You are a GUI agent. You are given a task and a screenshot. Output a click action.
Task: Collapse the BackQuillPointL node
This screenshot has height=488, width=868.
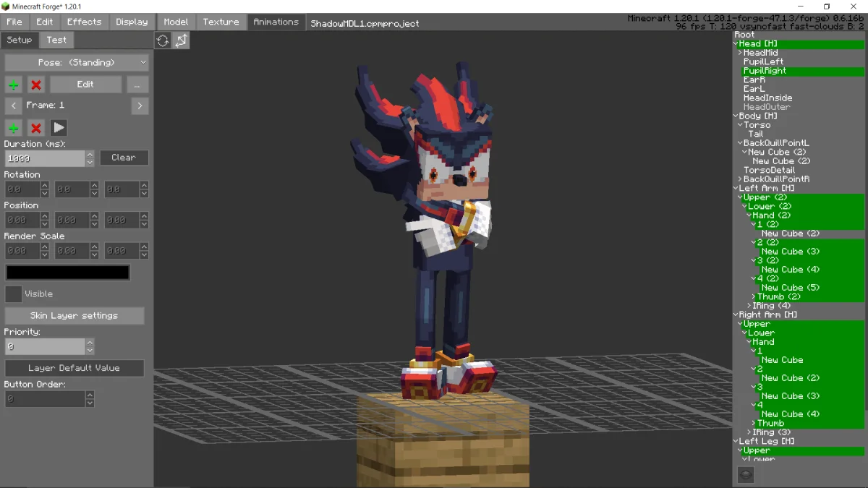point(740,143)
